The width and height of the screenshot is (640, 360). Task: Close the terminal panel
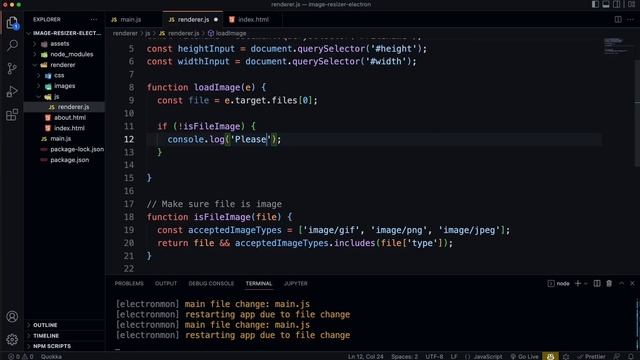(632, 283)
